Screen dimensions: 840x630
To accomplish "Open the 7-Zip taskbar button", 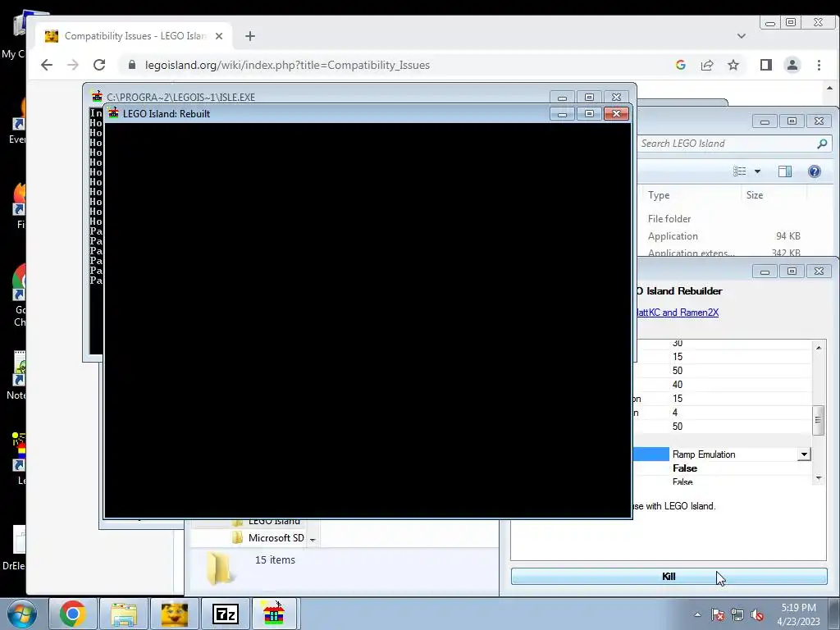I will tap(225, 614).
